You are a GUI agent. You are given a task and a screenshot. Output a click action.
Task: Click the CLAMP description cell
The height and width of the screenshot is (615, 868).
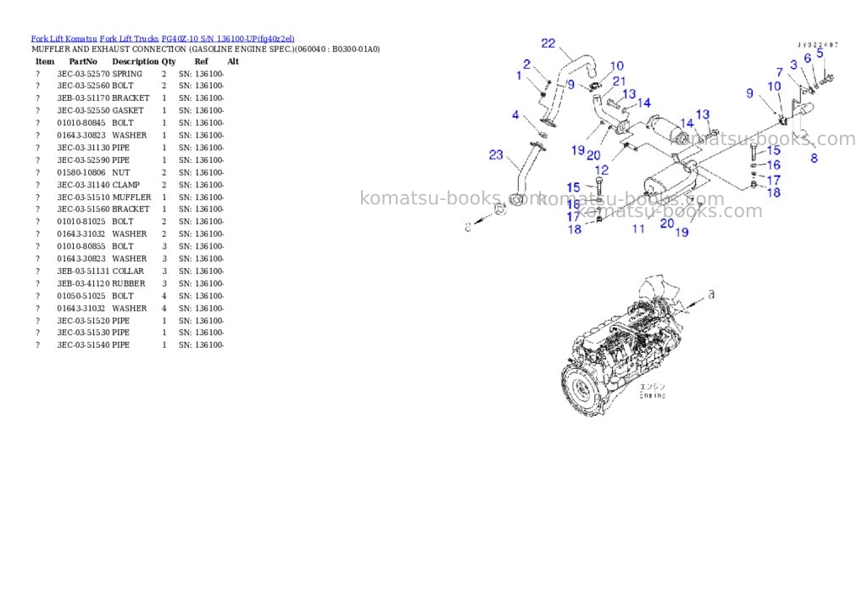[125, 185]
